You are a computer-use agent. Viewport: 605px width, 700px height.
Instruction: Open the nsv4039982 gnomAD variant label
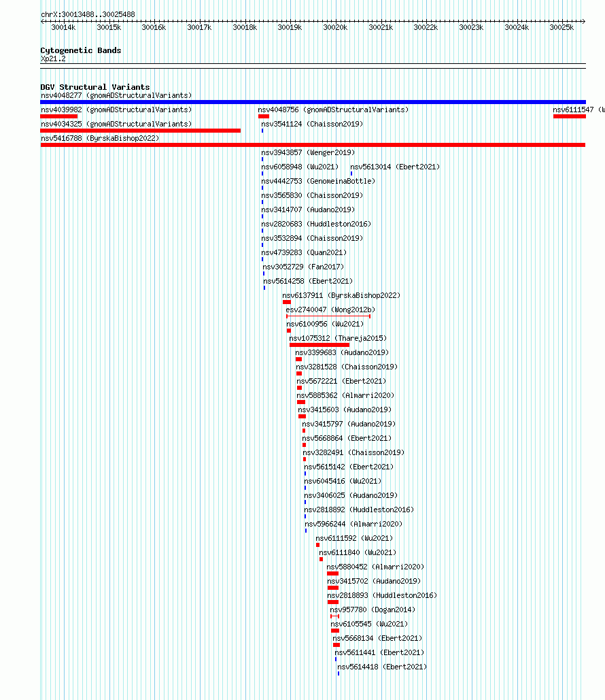(116, 110)
